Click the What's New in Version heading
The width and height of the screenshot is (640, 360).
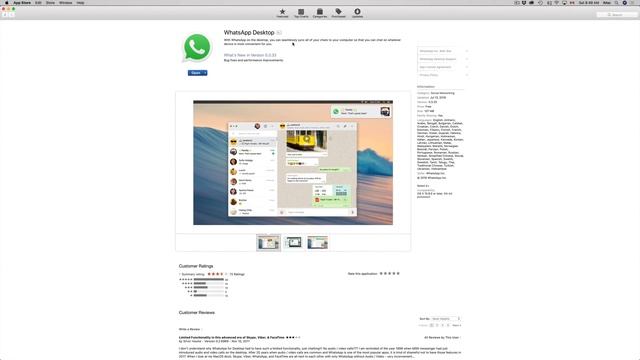[x=250, y=55]
